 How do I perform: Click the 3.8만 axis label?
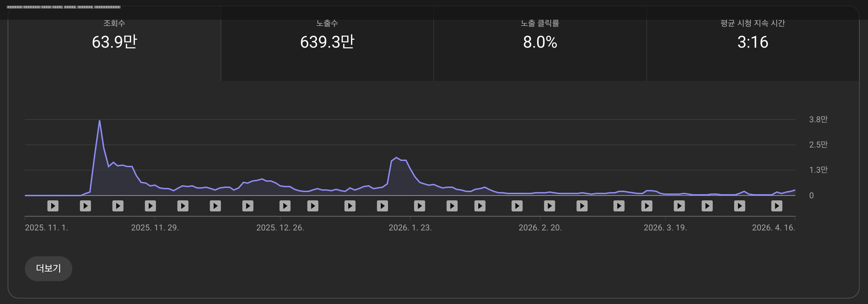pyautogui.click(x=818, y=120)
